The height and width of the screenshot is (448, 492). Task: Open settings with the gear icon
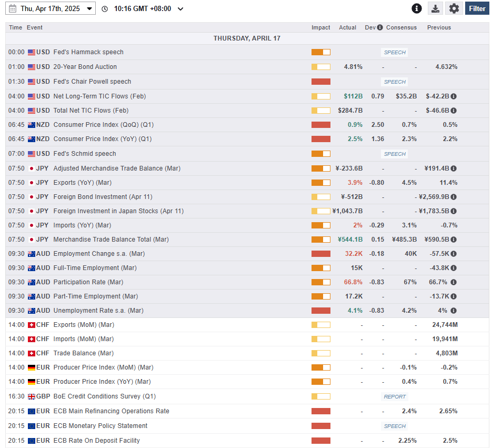point(454,8)
